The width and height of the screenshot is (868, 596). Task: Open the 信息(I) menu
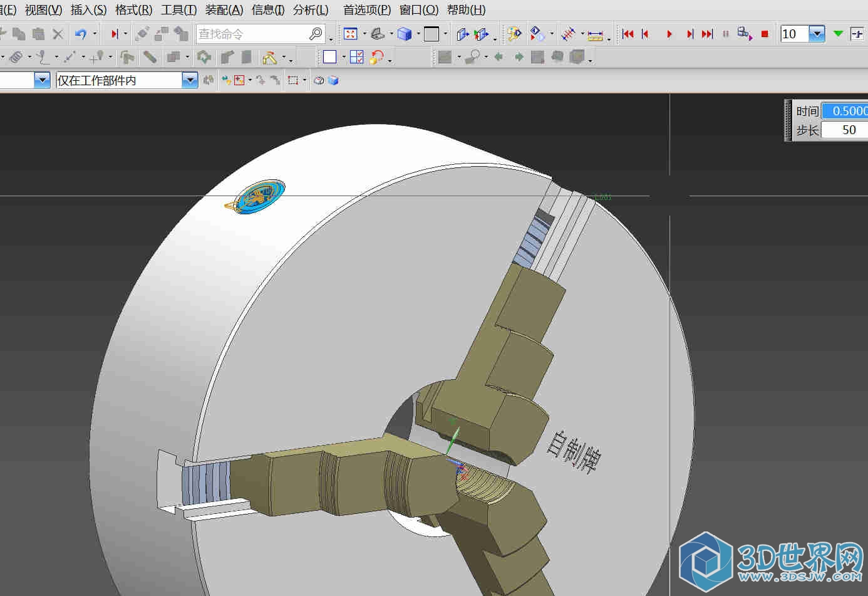tap(268, 10)
